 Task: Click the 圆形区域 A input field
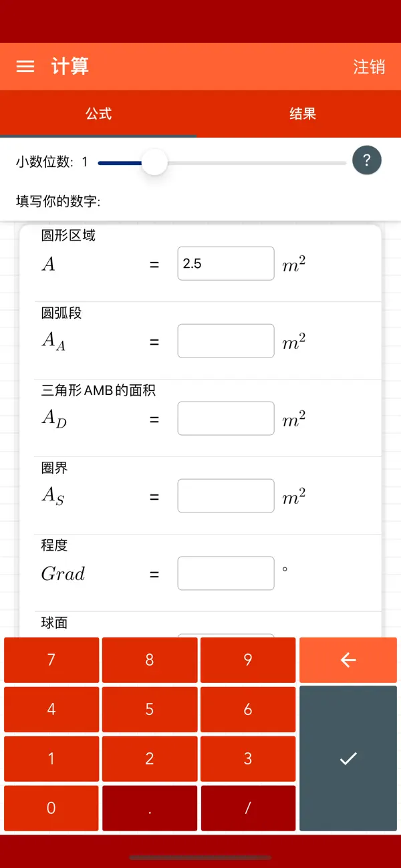pos(225,263)
